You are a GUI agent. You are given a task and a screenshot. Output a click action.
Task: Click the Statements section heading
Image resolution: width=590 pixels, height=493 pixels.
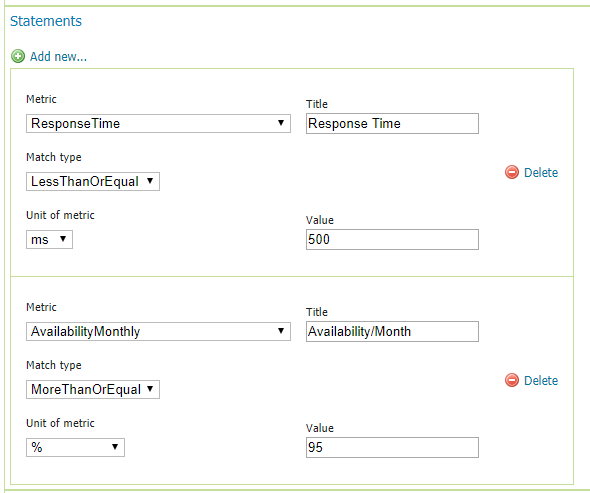pos(46,21)
